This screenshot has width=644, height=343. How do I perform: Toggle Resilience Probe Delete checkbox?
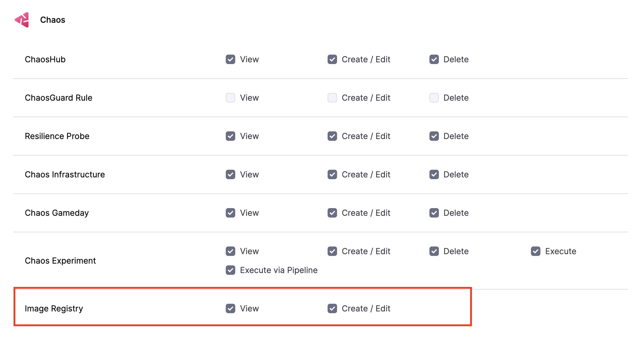click(x=434, y=136)
